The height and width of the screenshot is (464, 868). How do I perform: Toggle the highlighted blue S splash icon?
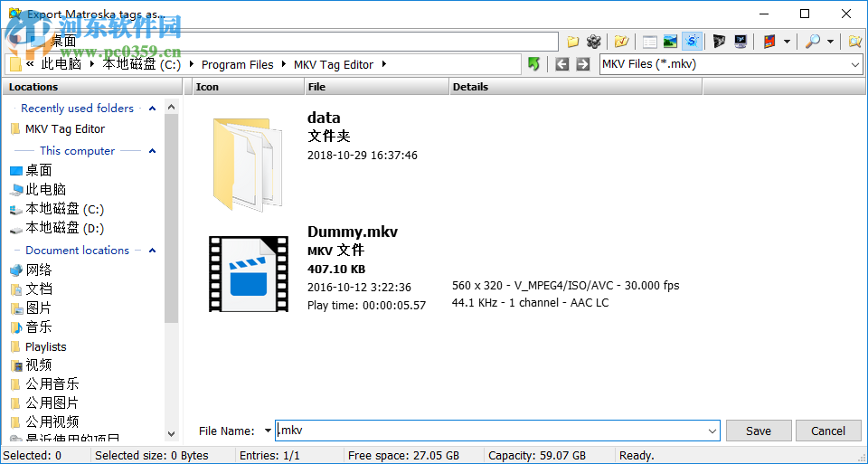[x=692, y=42]
